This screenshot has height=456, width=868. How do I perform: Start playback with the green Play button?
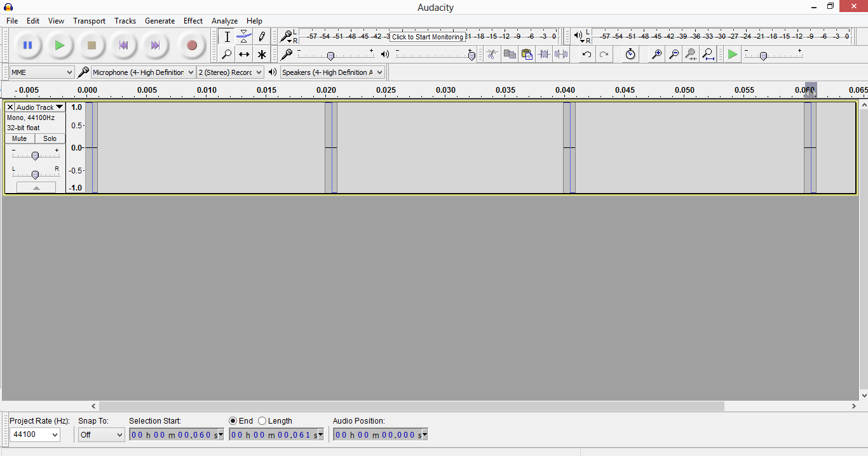point(60,45)
